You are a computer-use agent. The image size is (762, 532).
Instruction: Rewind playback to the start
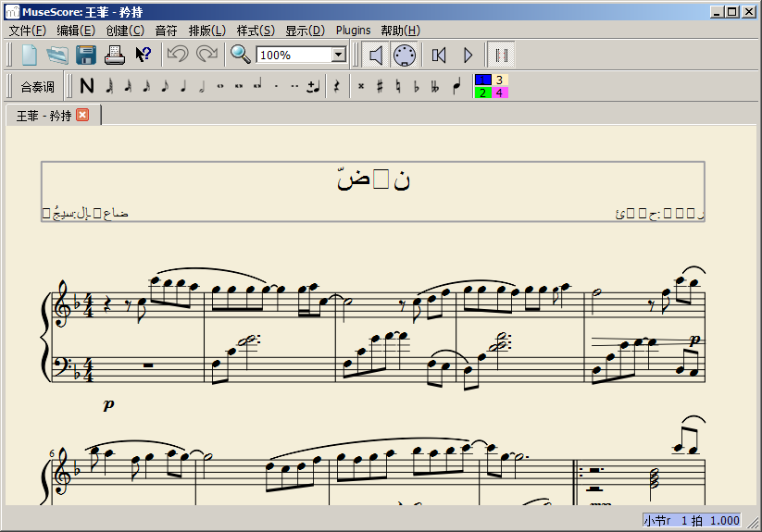[x=439, y=55]
